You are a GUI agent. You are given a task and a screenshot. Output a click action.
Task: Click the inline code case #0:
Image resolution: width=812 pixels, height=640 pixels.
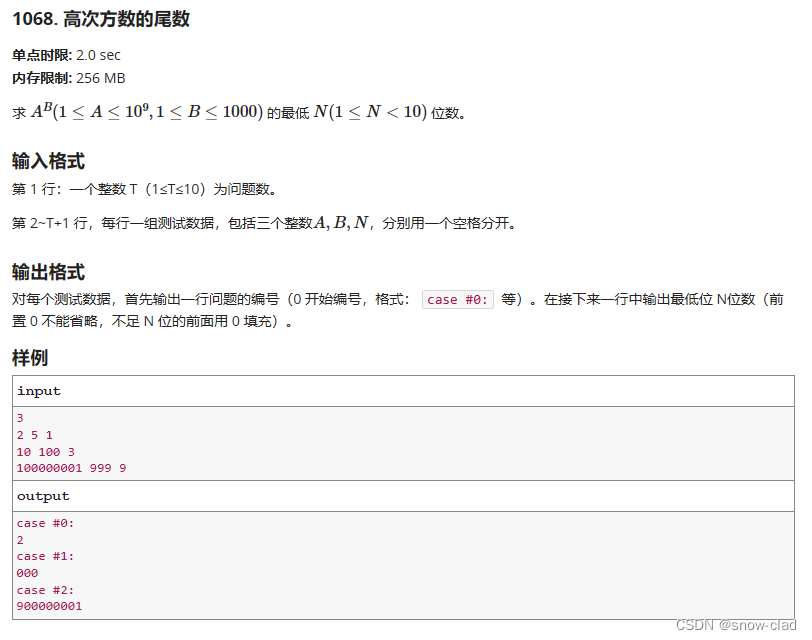pos(458,299)
